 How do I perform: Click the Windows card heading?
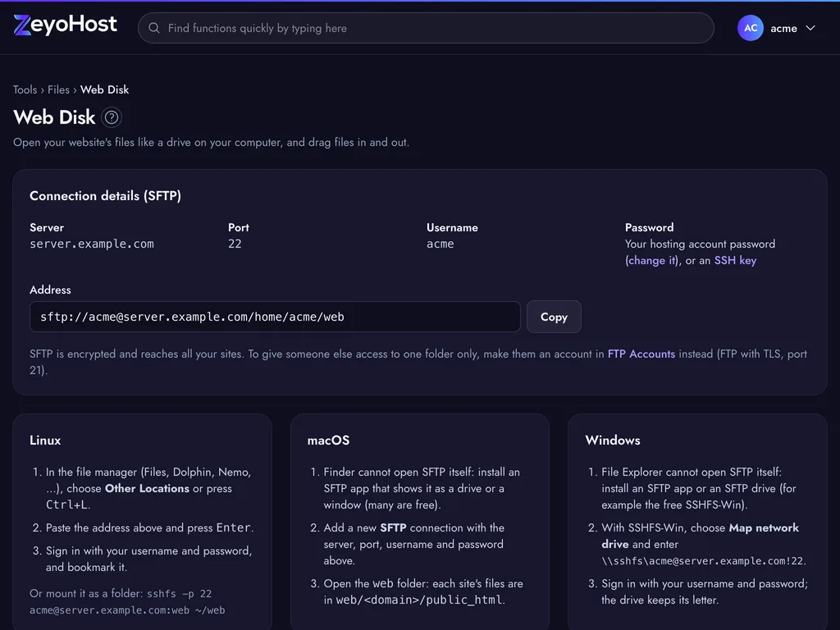tap(612, 441)
